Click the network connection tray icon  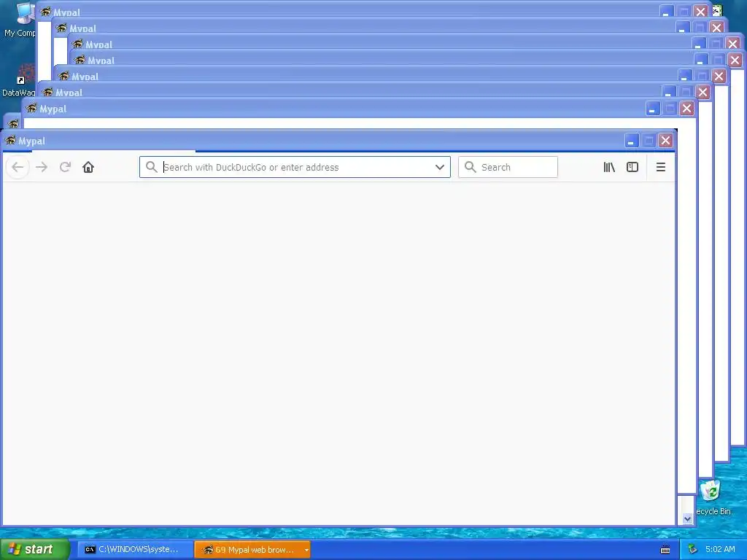(693, 550)
